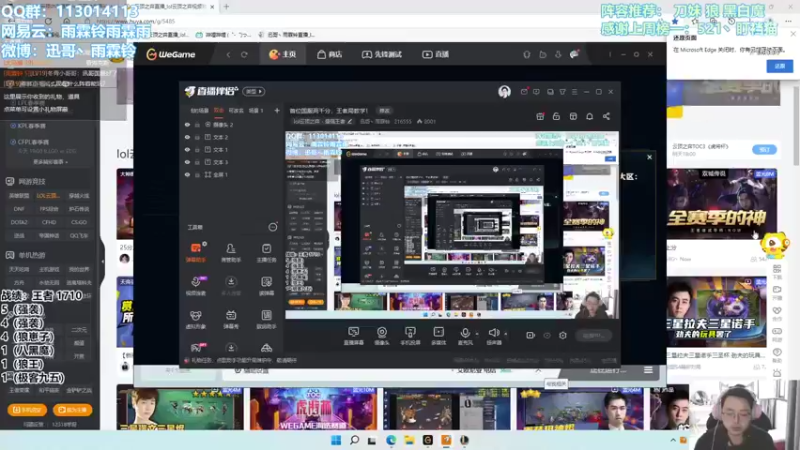Open the 全赛季的神 stream thumbnail
Viewport: 800px width, 450px height.
722,204
